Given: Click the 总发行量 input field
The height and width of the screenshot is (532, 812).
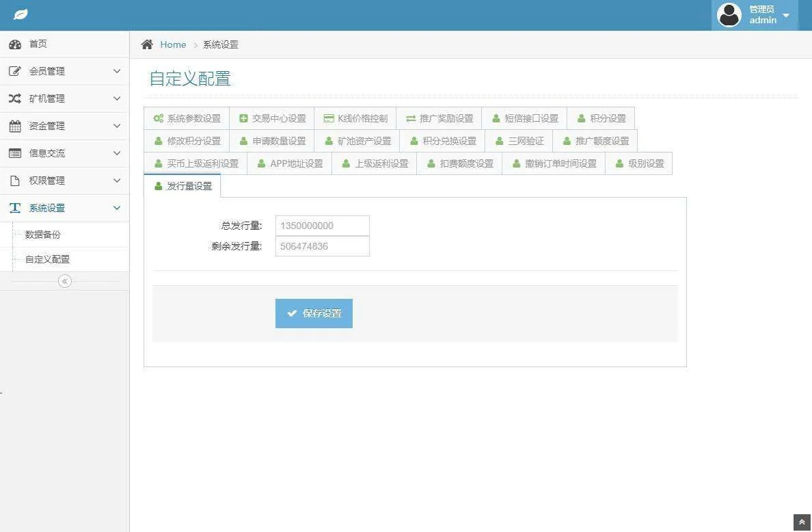Looking at the screenshot, I should point(322,226).
